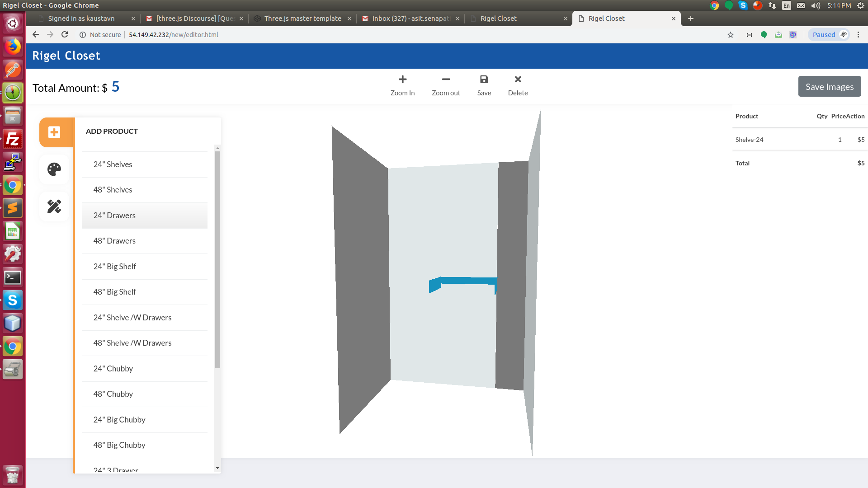Switch to the Inbox (327) tab
This screenshot has width=868, height=488.
[x=411, y=19]
